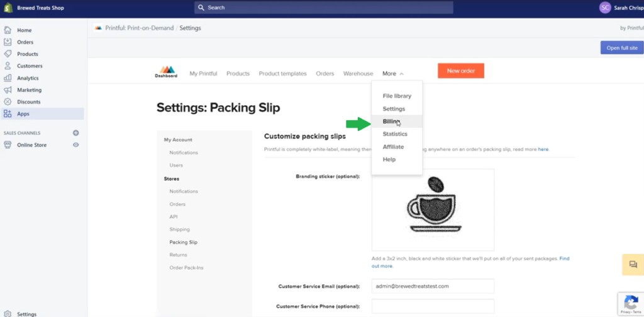Click Customer Service Phone input field

click(x=433, y=306)
